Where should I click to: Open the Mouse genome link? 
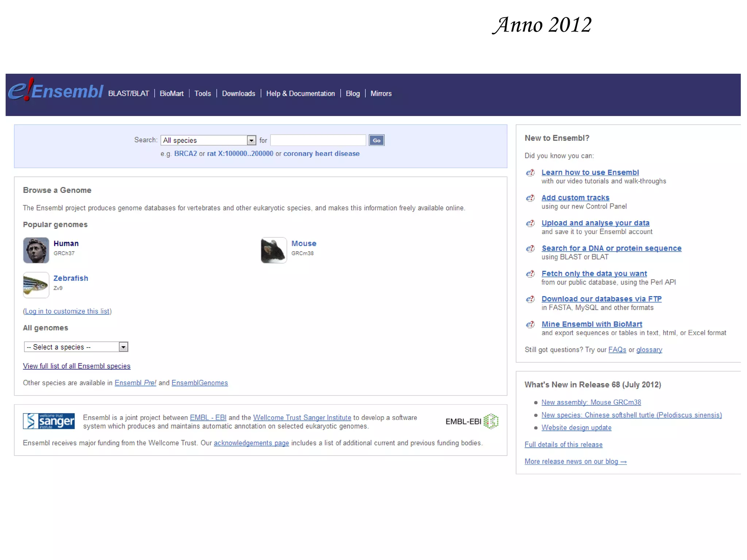304,244
